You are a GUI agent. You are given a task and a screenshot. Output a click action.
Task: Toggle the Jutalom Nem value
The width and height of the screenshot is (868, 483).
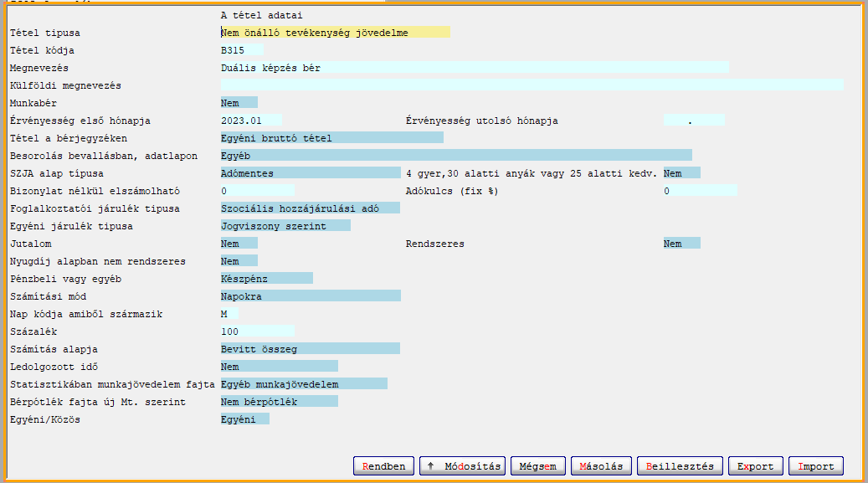[239, 244]
